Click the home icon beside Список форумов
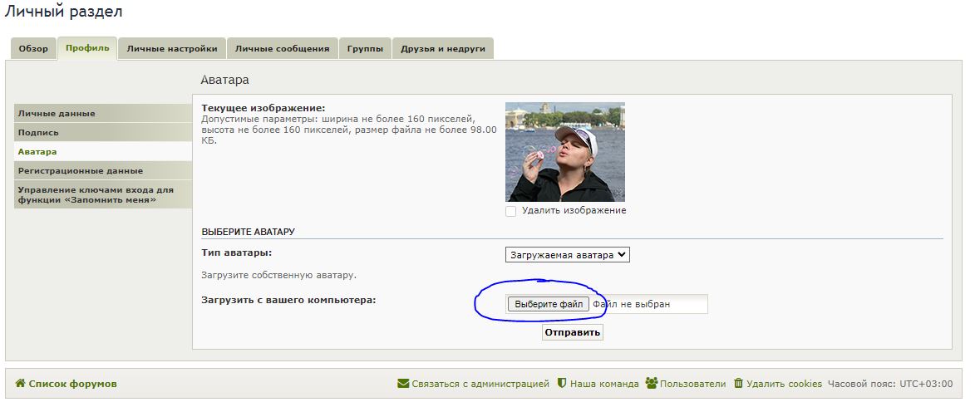 click(x=20, y=384)
